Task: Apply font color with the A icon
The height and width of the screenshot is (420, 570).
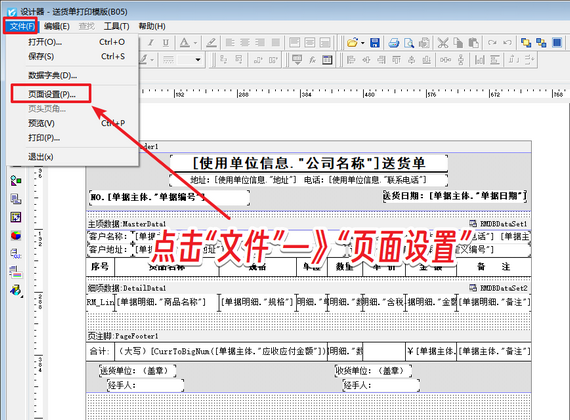Action: tap(185, 43)
